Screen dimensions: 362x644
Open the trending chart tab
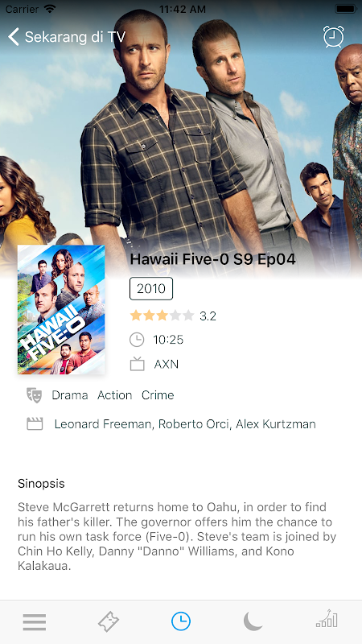pyautogui.click(x=327, y=619)
